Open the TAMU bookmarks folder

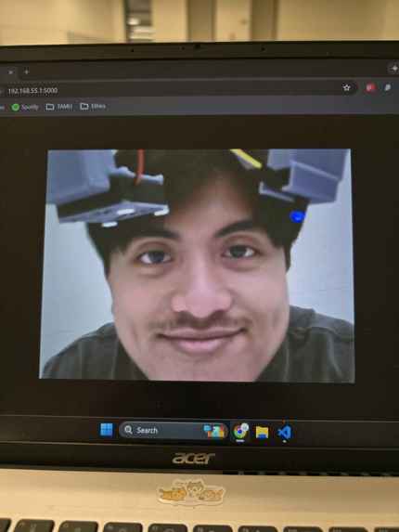(59, 107)
